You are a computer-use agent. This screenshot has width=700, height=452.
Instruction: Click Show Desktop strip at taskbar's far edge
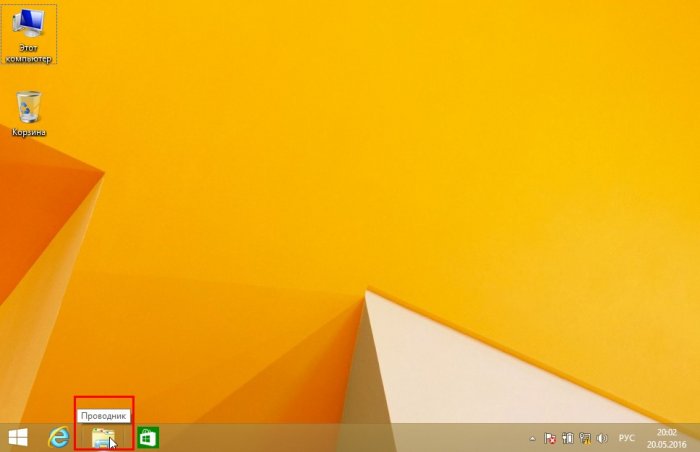(697, 438)
